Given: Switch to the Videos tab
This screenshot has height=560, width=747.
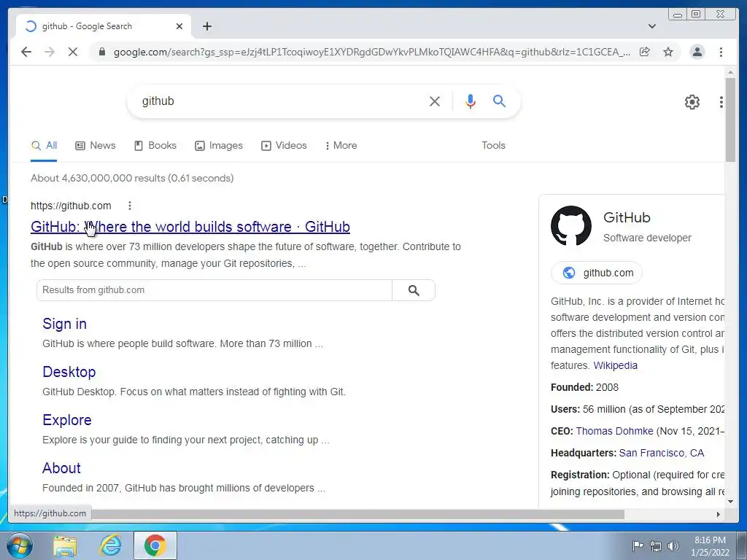Looking at the screenshot, I should click(284, 146).
